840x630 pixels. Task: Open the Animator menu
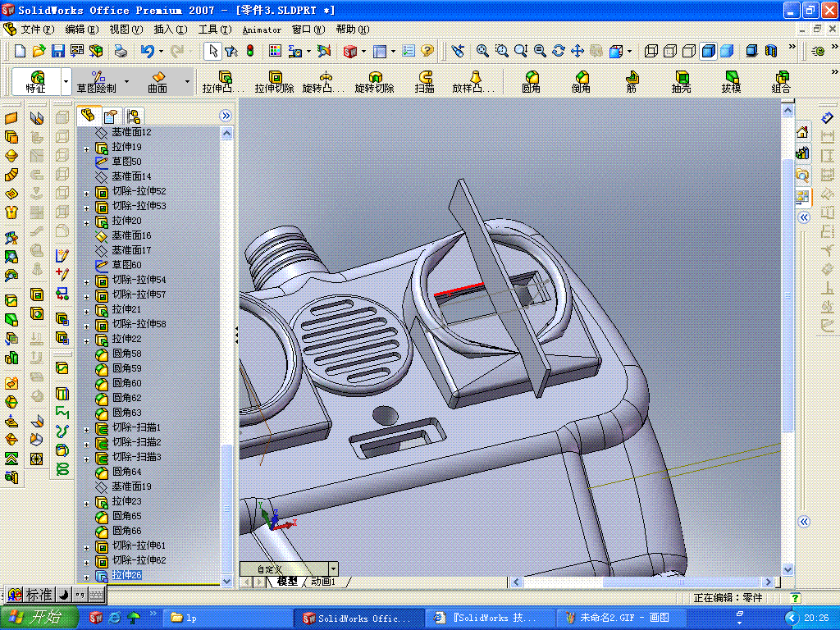tap(262, 30)
